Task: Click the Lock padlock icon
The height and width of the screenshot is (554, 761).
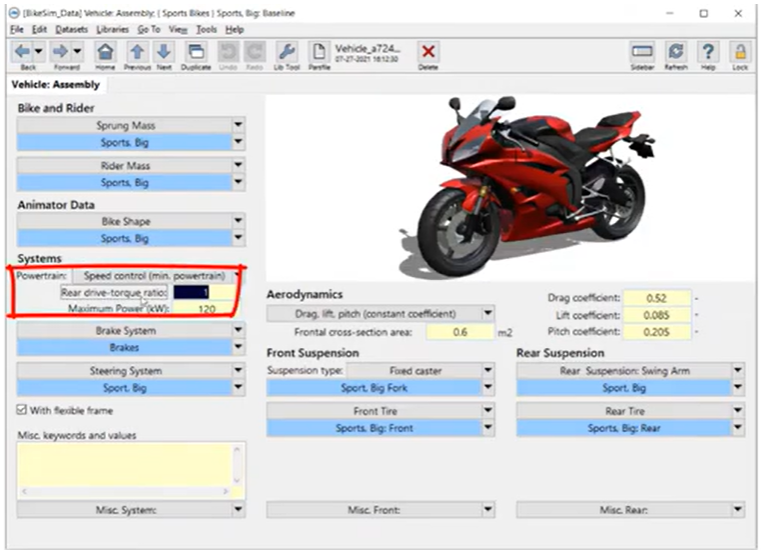Action: pyautogui.click(x=740, y=51)
